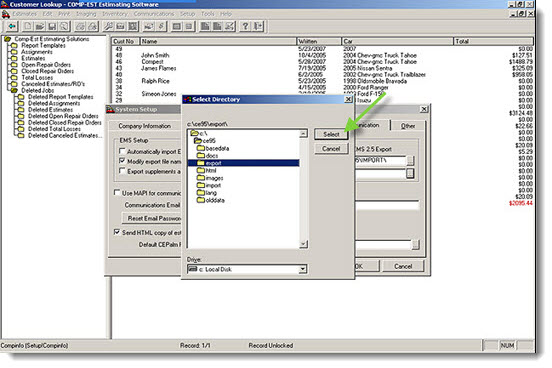Click the directory list scroll down arrow
Viewport: 552px width, 368px height.
pos(303,244)
